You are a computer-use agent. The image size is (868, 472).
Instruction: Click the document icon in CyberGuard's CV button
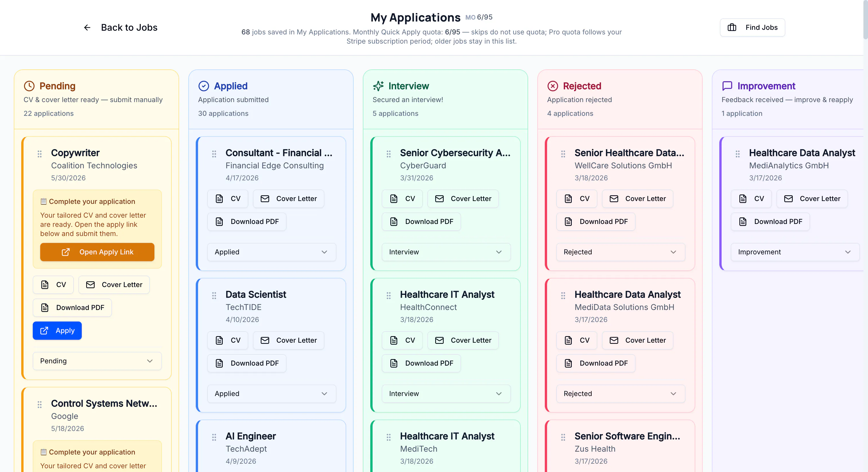pyautogui.click(x=394, y=199)
